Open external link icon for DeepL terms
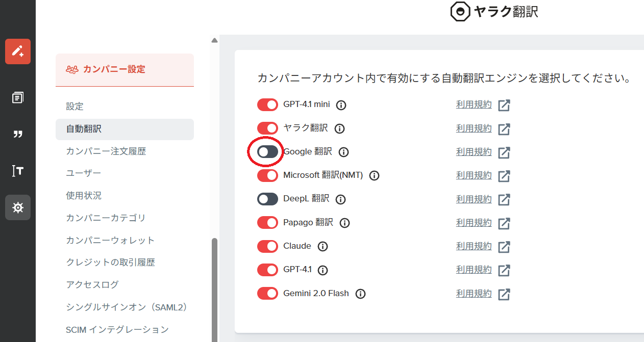This screenshot has width=644, height=342. 504,199
